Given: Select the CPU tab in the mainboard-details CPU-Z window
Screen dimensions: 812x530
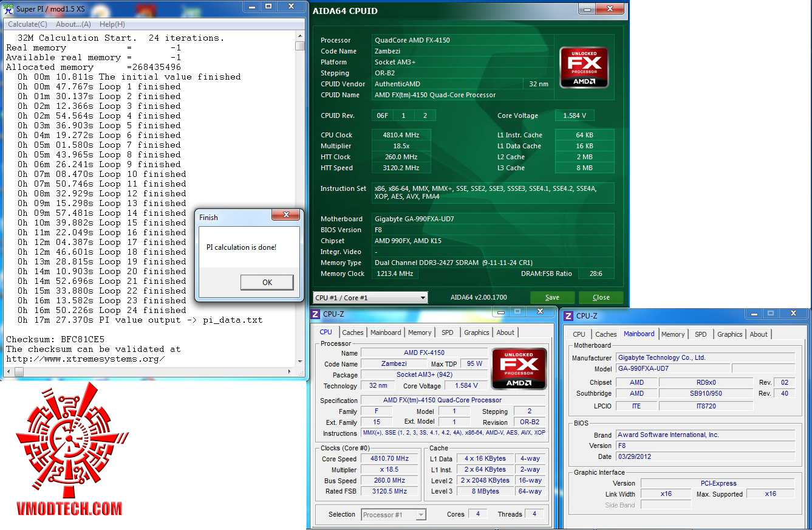Looking at the screenshot, I should (579, 334).
